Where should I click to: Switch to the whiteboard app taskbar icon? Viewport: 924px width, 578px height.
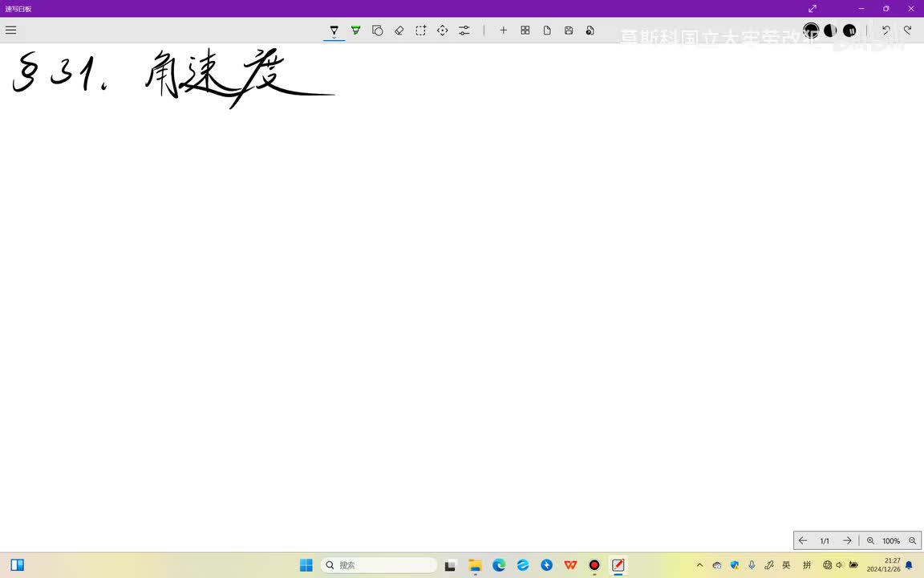coord(618,565)
